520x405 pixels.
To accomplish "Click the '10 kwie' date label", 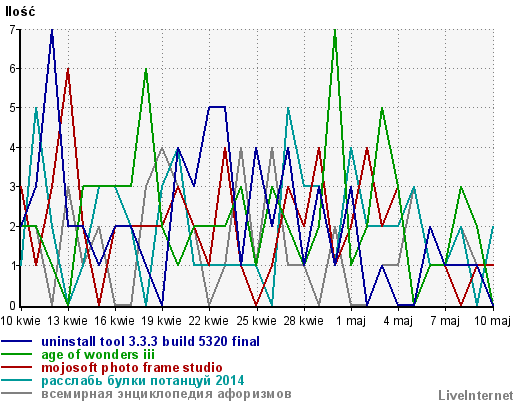I will tap(20, 321).
